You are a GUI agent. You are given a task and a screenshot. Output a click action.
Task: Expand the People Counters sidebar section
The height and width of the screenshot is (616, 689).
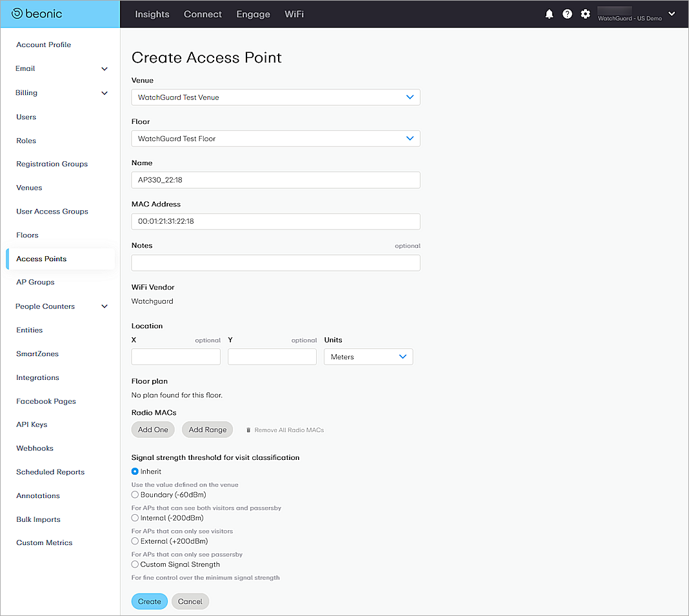tap(104, 306)
